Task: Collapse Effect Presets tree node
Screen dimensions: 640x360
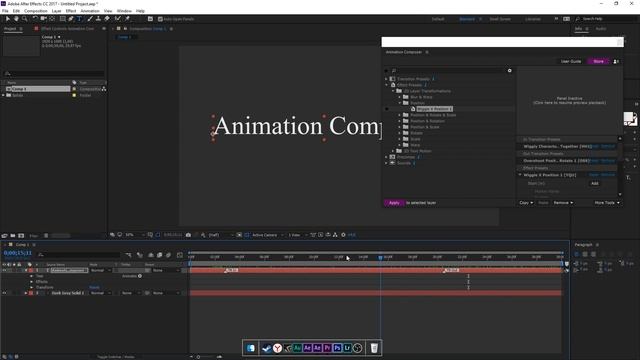Action: click(386, 85)
